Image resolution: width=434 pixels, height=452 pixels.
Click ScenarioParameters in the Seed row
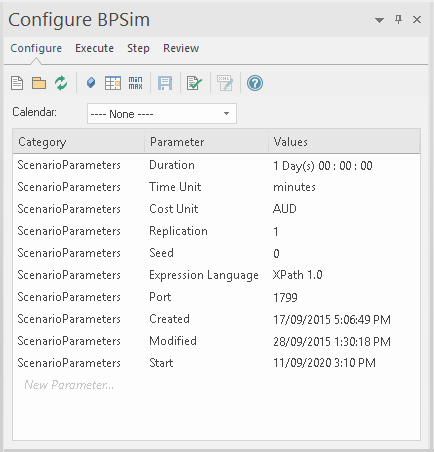69,253
